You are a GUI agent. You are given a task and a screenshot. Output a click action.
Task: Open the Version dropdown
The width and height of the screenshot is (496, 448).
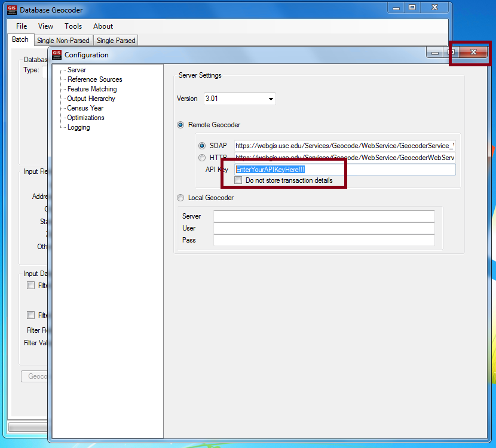[271, 99]
